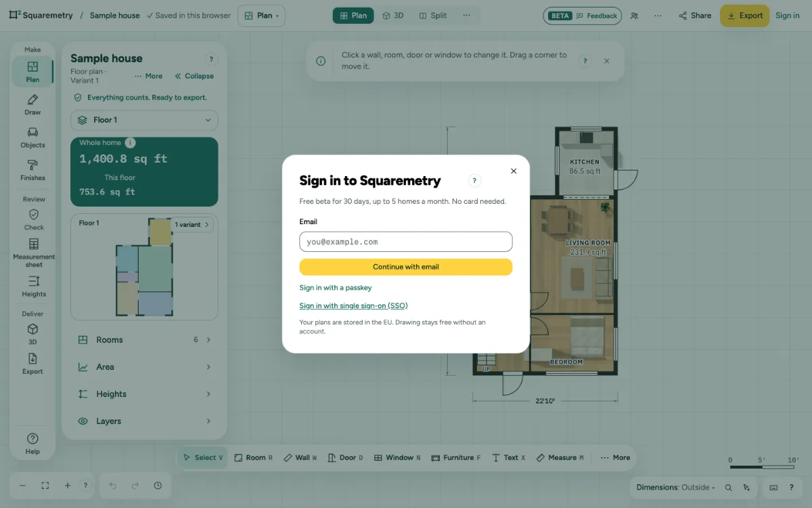Dismiss the hint banner
Screen dimensions: 812x508
point(606,61)
